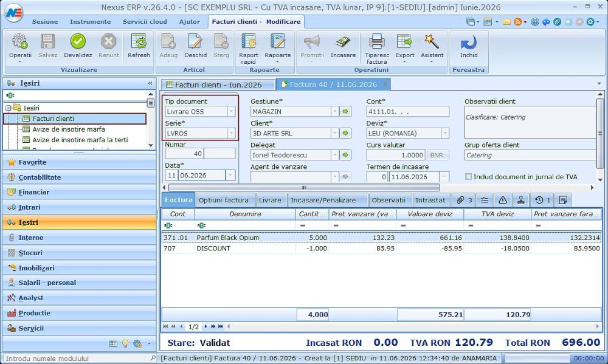Image resolution: width=608 pixels, height=364 pixels.
Task: Expand the Gestiune MAGAZIN dropdown
Action: (335, 112)
